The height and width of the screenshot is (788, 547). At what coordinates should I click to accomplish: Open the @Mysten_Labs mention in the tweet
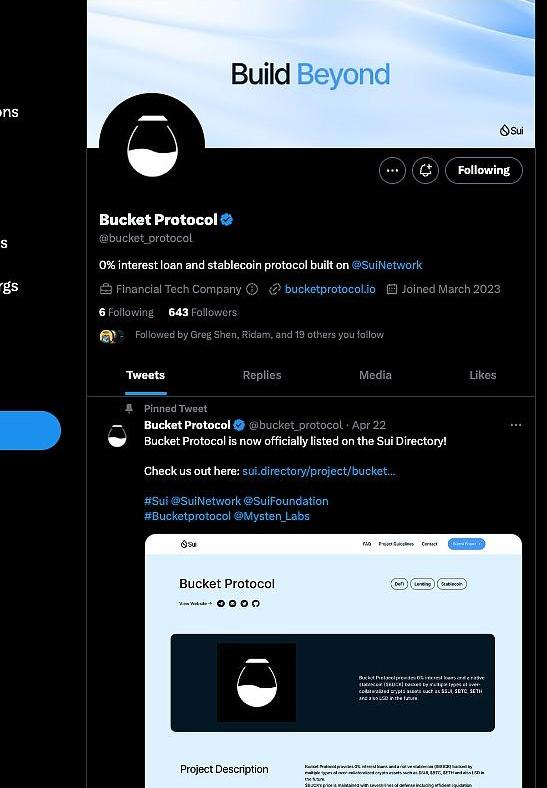[271, 516]
